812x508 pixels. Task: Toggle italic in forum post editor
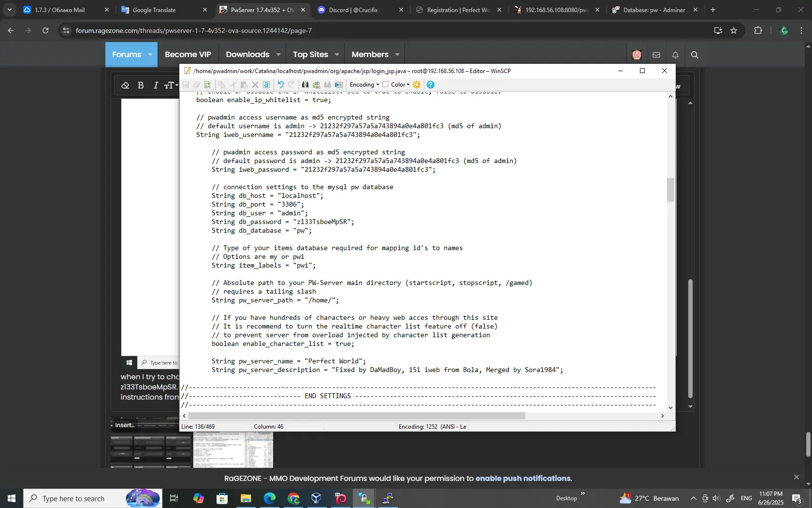pos(156,85)
